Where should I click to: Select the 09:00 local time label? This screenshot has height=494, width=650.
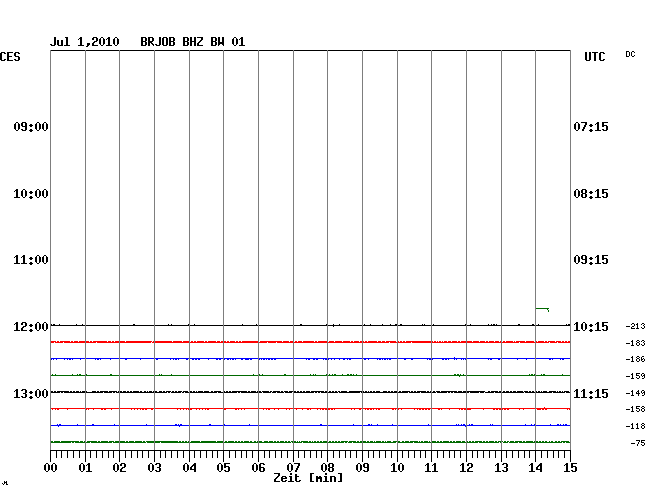pyautogui.click(x=31, y=127)
